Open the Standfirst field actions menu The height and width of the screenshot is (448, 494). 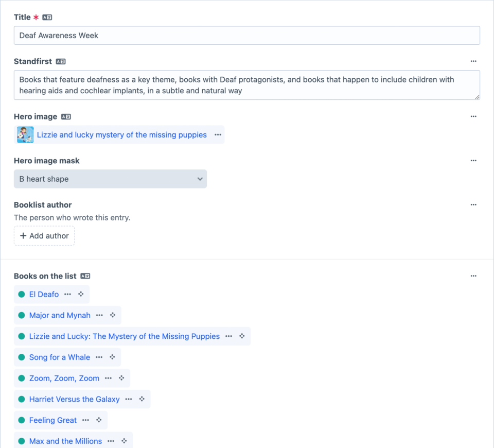(x=473, y=61)
